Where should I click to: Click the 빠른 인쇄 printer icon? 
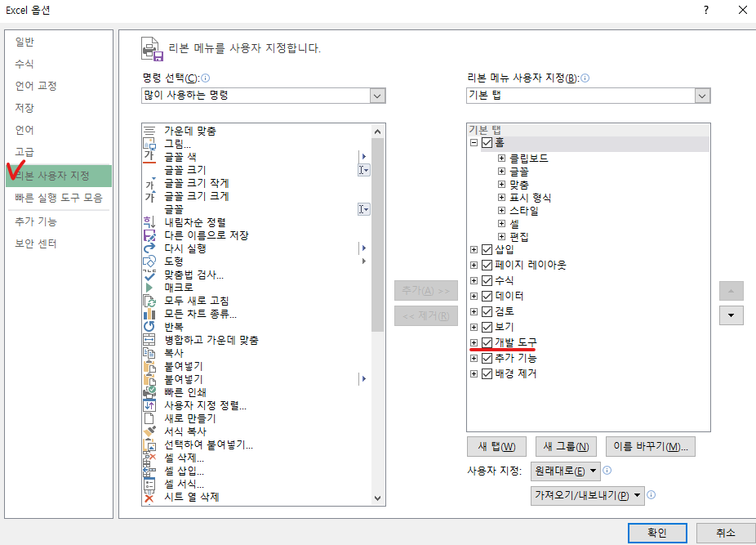(x=149, y=392)
